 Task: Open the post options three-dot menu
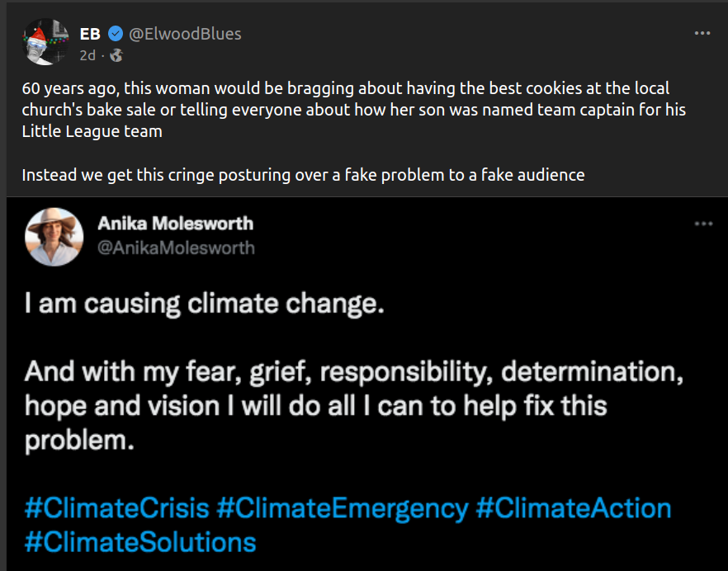coord(702,34)
